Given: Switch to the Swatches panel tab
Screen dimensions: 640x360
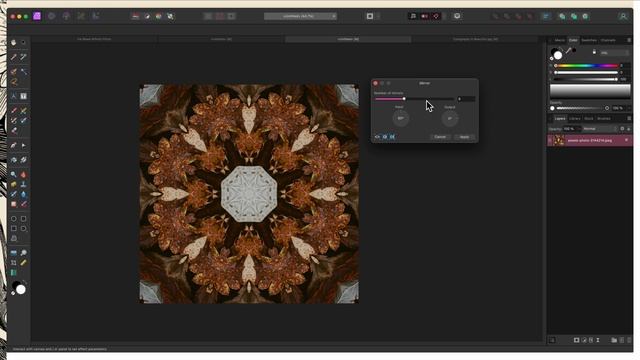Looking at the screenshot, I should point(589,40).
